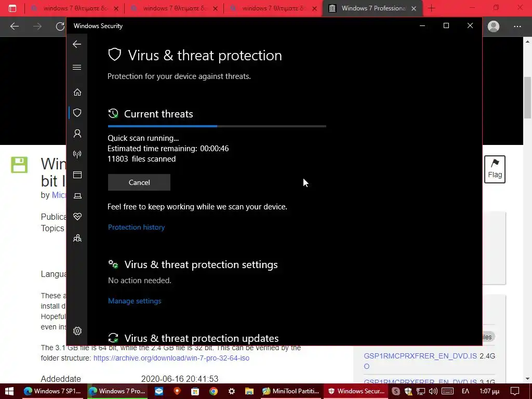Viewport: 532px width, 399px height.
Task: Open Account protection in sidebar
Action: click(77, 134)
